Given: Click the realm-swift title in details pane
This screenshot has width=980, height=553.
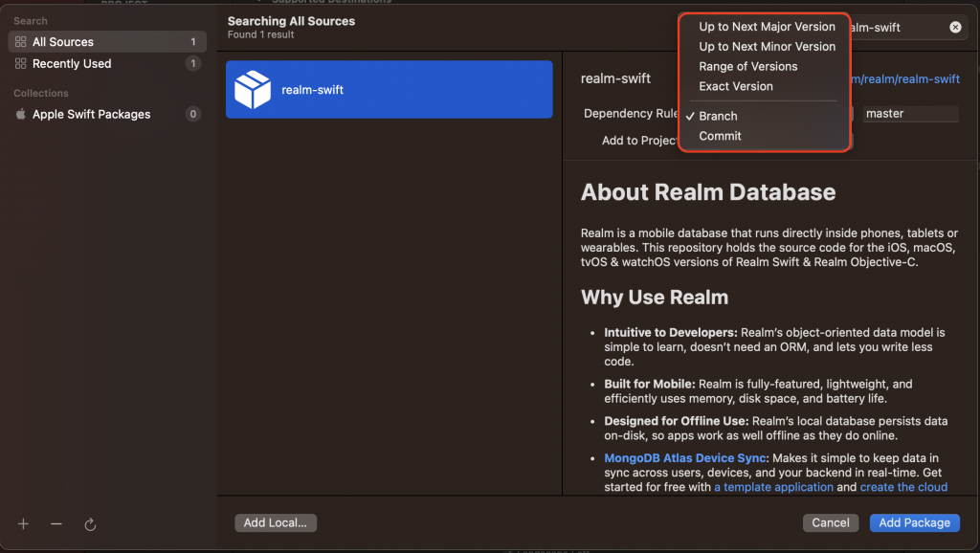Looking at the screenshot, I should [x=615, y=78].
